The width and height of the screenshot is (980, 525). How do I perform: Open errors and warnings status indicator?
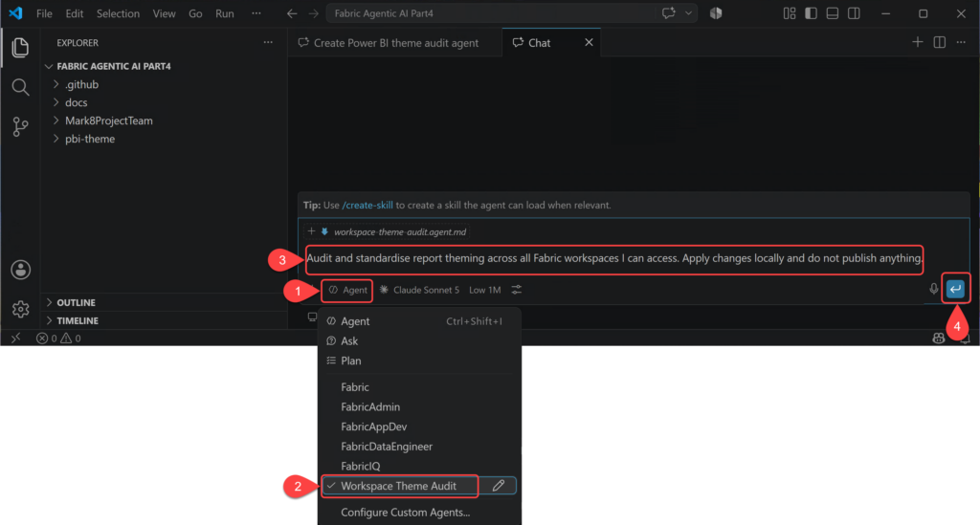point(58,339)
